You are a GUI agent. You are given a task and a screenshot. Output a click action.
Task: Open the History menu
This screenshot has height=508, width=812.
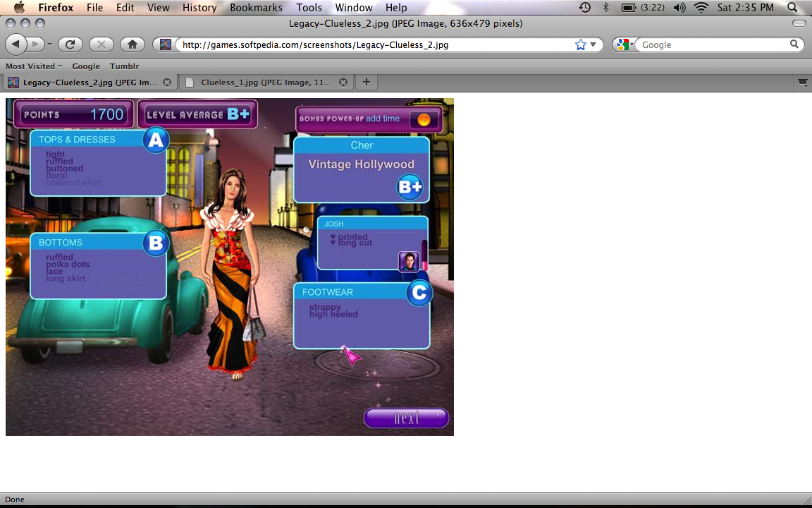coord(200,8)
